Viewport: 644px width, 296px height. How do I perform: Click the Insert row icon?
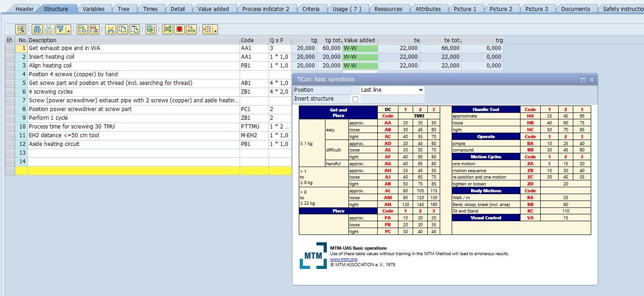tap(82, 29)
